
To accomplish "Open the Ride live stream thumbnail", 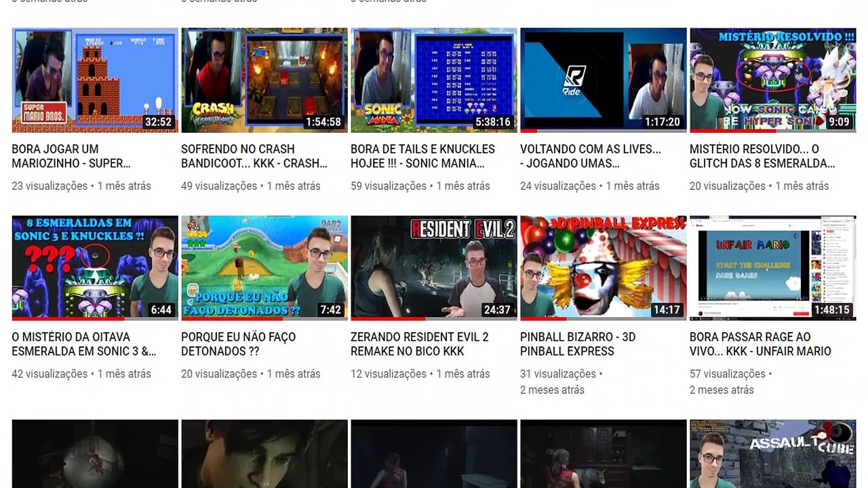I will (604, 80).
